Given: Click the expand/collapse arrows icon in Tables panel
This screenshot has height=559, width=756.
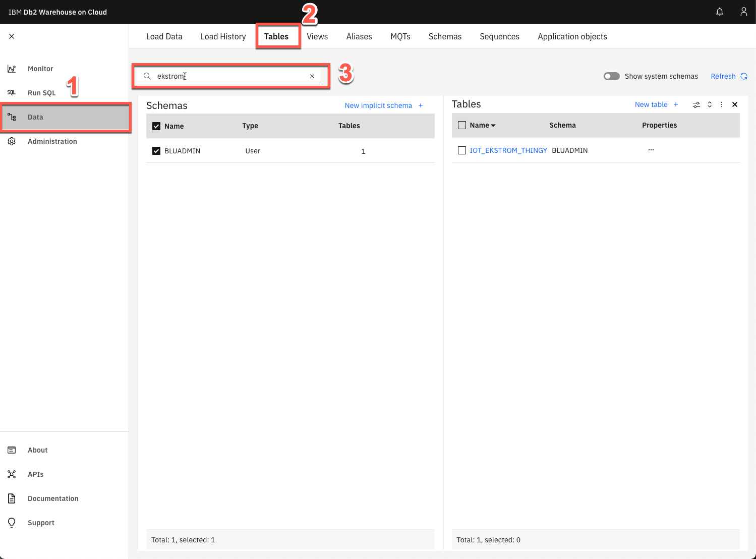Looking at the screenshot, I should point(710,104).
